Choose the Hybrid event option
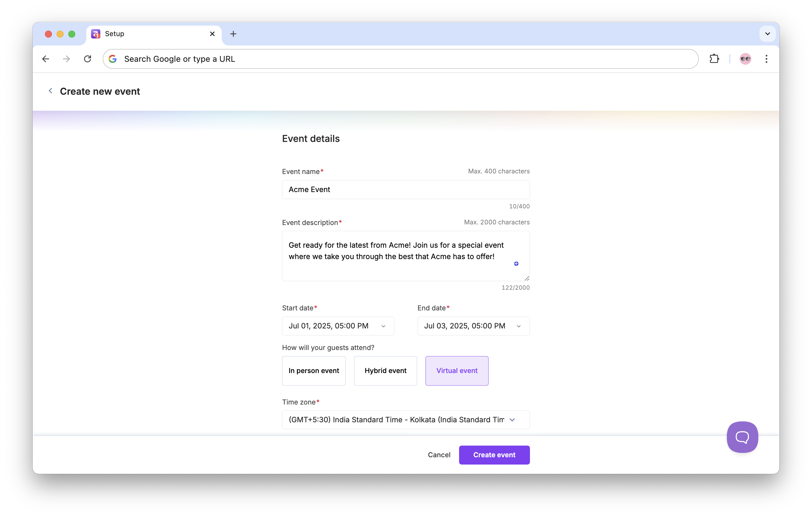 click(x=385, y=371)
